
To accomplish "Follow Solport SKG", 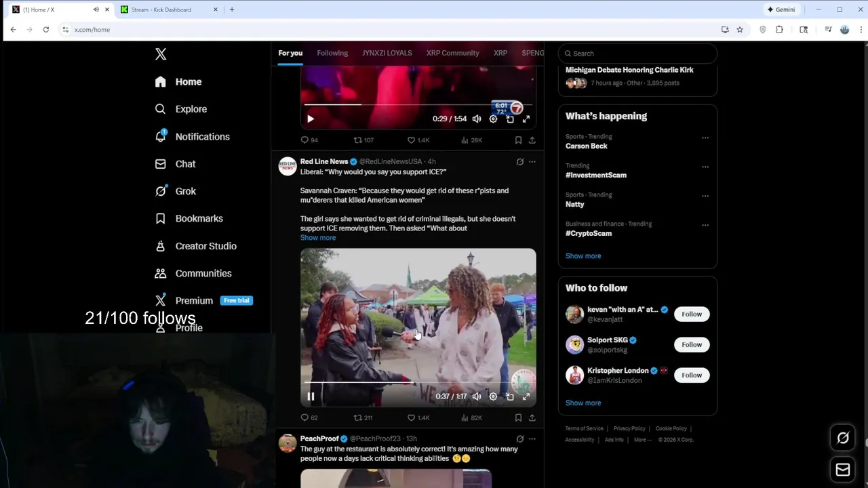I will [x=692, y=344].
